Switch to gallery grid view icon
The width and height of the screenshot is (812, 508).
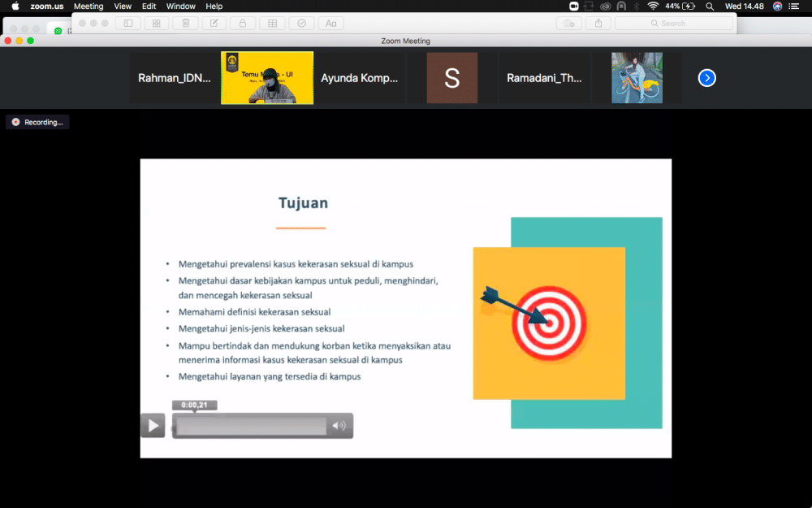tap(157, 24)
